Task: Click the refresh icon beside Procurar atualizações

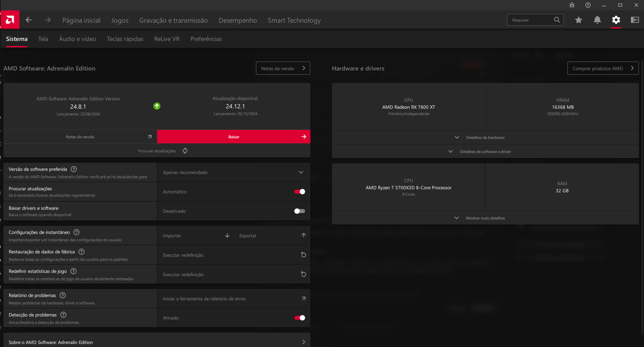Action: tap(185, 151)
